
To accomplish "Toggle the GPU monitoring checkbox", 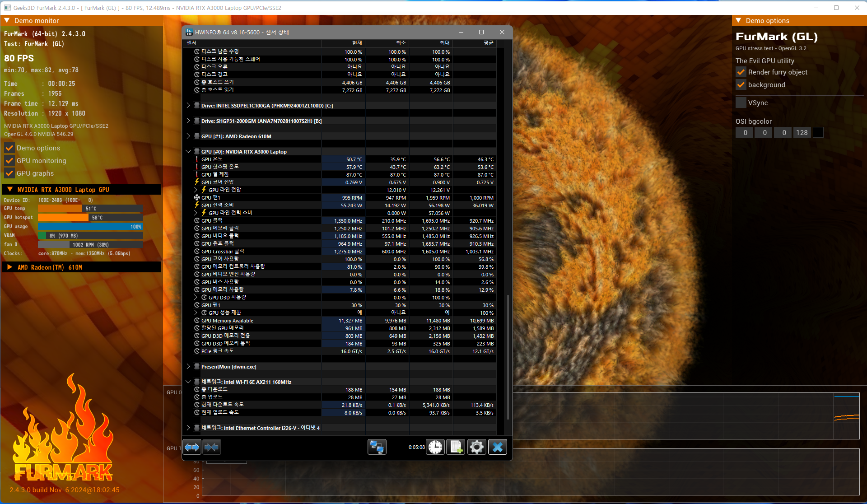I will pyautogui.click(x=9, y=161).
